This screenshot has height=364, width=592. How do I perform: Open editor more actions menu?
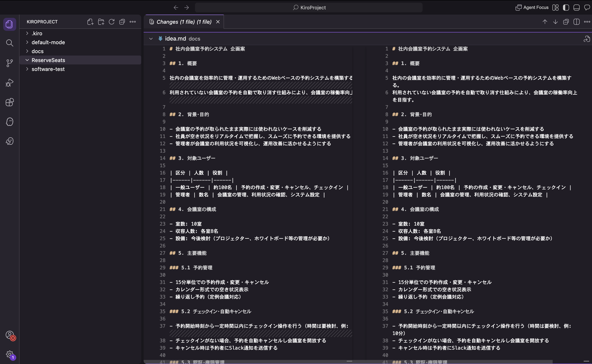coord(587,22)
